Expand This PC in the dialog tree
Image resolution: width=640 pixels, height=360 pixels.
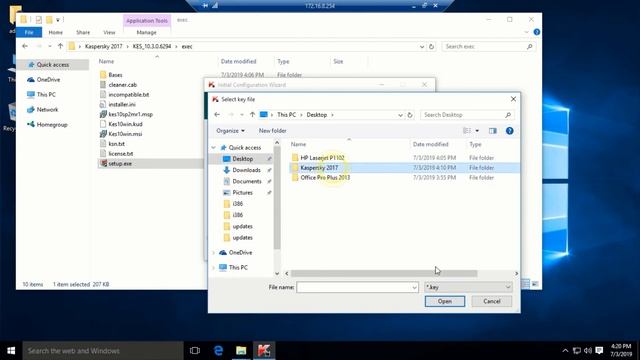pos(213,268)
